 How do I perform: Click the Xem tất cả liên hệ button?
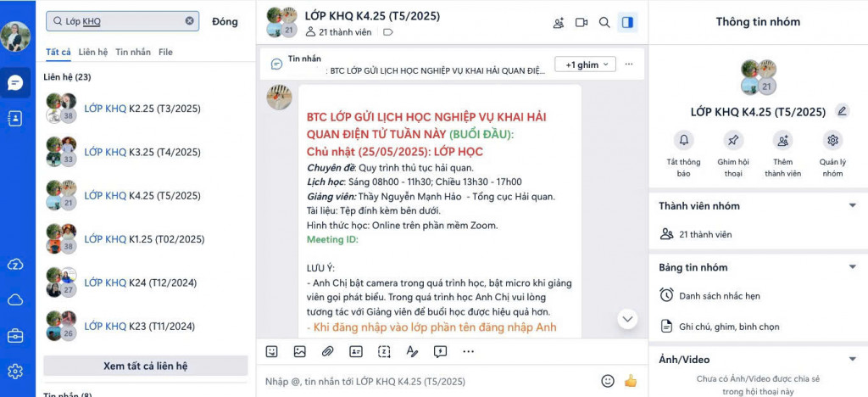click(x=146, y=366)
